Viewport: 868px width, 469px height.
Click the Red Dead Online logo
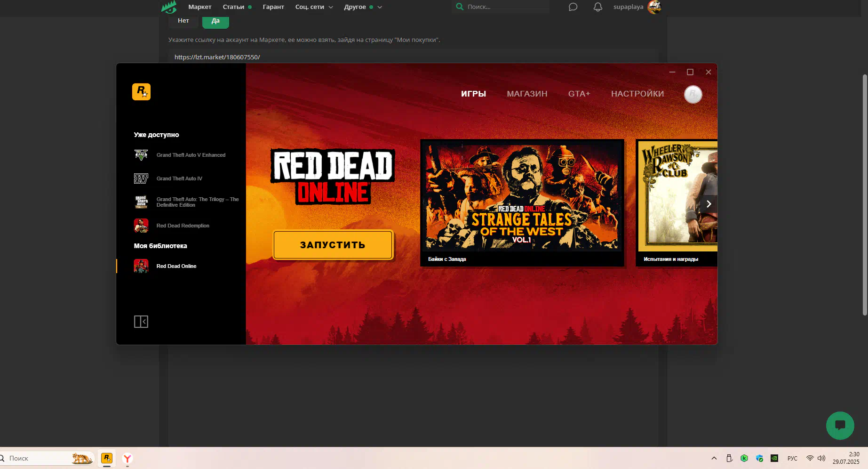333,177
